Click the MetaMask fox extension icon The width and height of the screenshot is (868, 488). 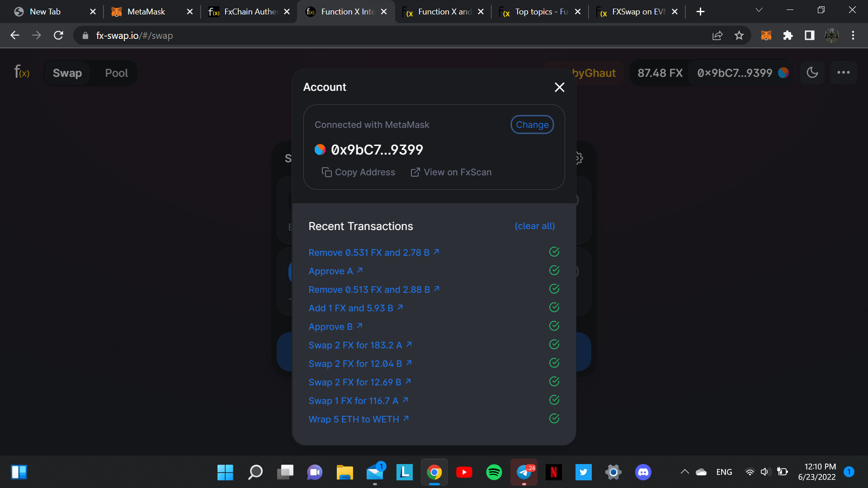click(766, 36)
